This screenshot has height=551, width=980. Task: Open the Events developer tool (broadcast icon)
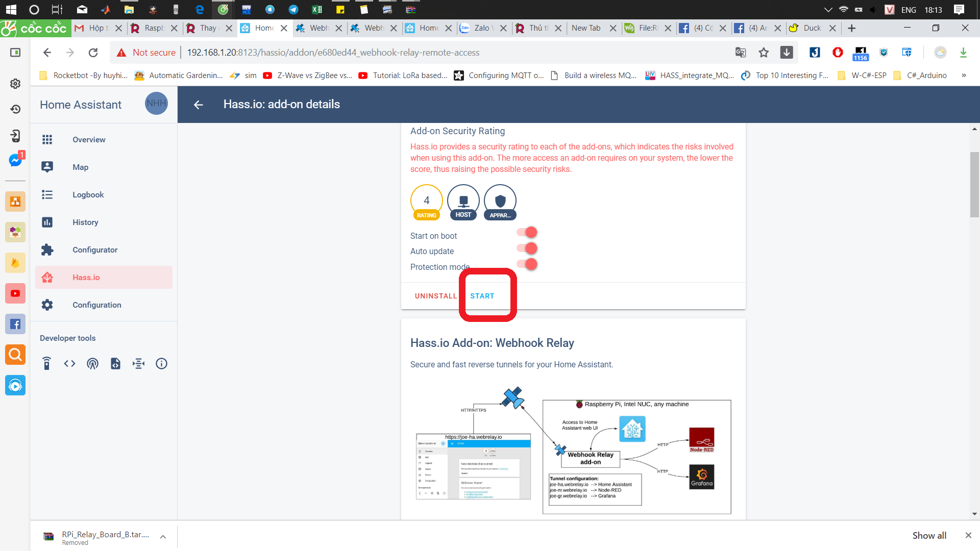point(92,364)
